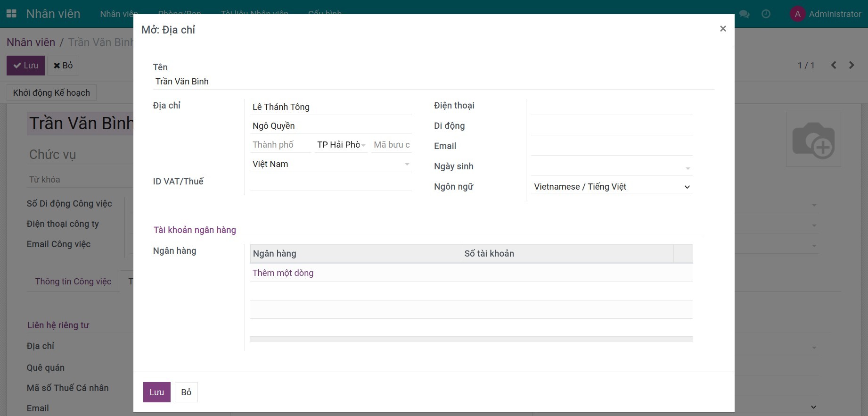868x416 pixels.
Task: Open the Ngày sinh date picker
Action: point(611,167)
